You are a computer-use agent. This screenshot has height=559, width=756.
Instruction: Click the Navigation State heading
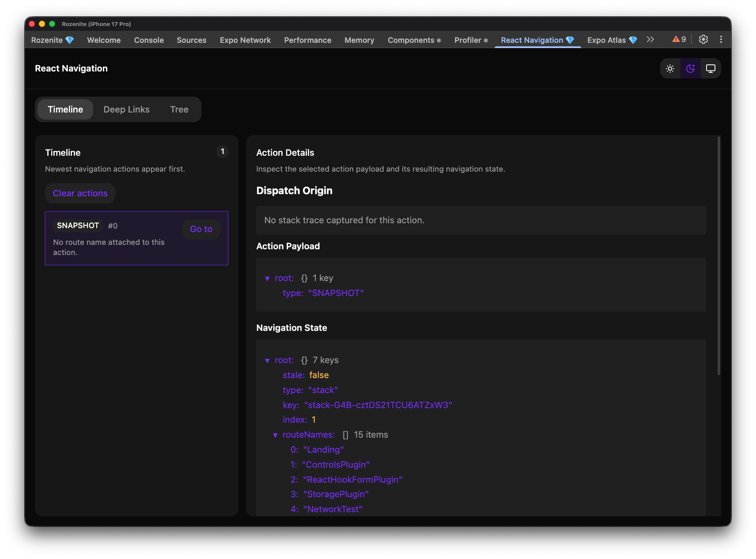point(291,328)
